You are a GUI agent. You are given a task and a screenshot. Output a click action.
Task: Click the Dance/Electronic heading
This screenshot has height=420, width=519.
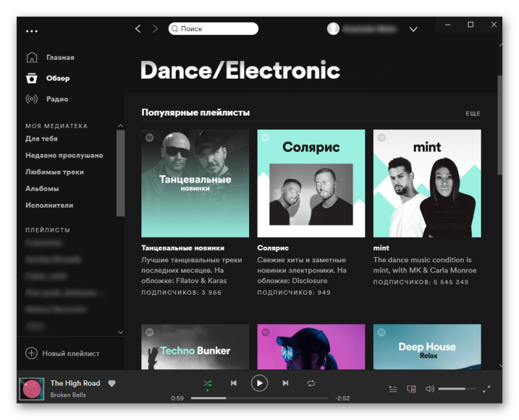(x=240, y=70)
